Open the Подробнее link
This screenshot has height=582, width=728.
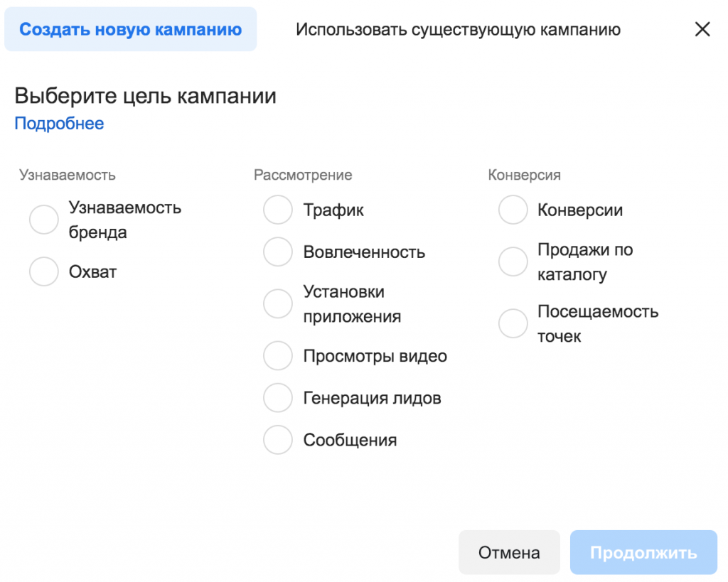[x=60, y=124]
